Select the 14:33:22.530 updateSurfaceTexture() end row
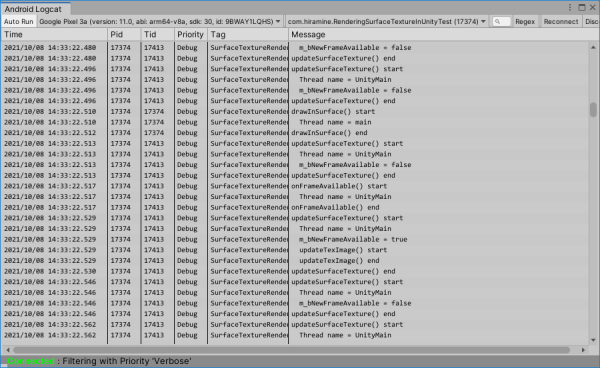600x368 pixels. coord(295,271)
